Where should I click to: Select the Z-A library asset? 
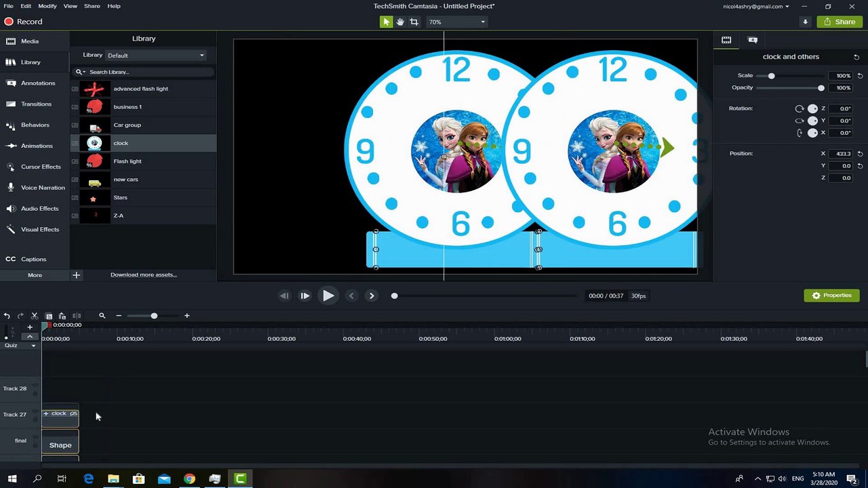click(144, 216)
